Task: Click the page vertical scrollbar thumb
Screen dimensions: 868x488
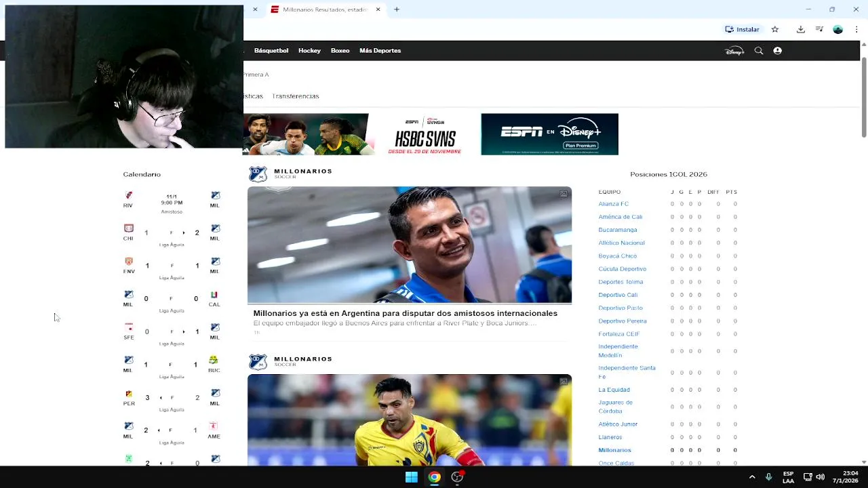Action: point(864,95)
